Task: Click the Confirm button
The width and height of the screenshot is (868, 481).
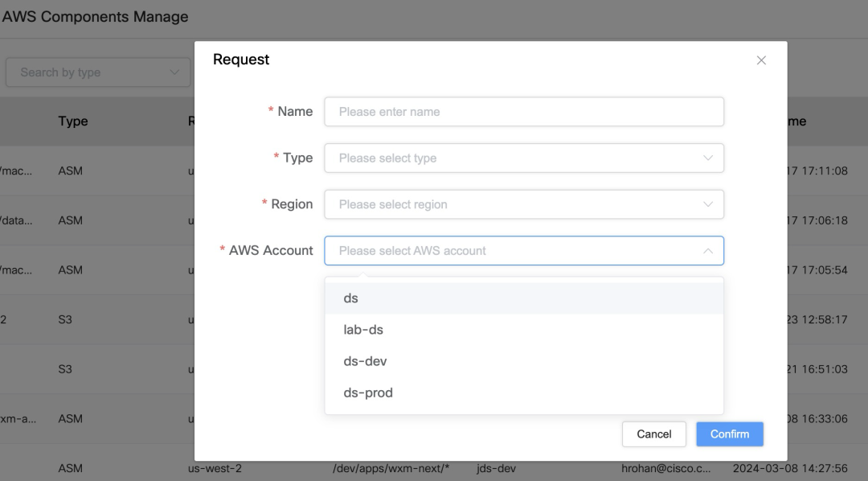Action: tap(729, 434)
